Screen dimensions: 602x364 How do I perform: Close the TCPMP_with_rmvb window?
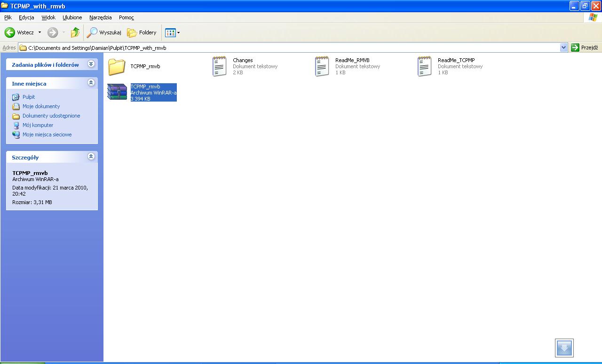coord(596,6)
